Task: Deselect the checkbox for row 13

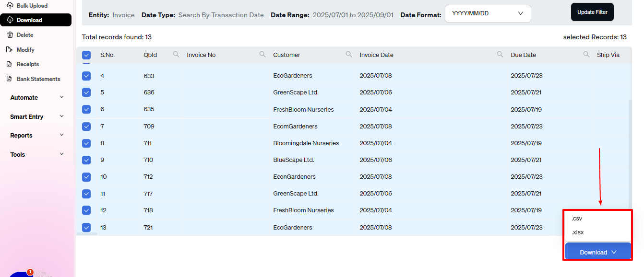Action: (86, 227)
